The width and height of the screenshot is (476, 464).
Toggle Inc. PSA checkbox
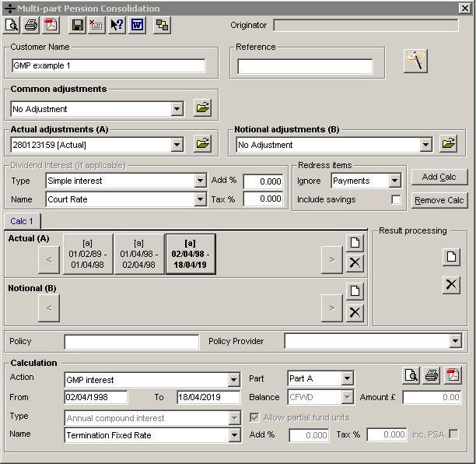pos(454,434)
